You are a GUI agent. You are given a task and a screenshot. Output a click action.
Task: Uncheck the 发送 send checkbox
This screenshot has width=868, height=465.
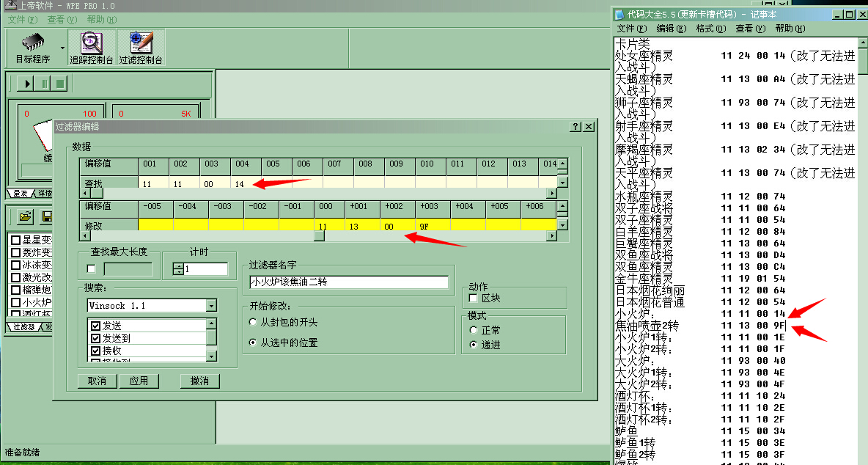tap(95, 325)
